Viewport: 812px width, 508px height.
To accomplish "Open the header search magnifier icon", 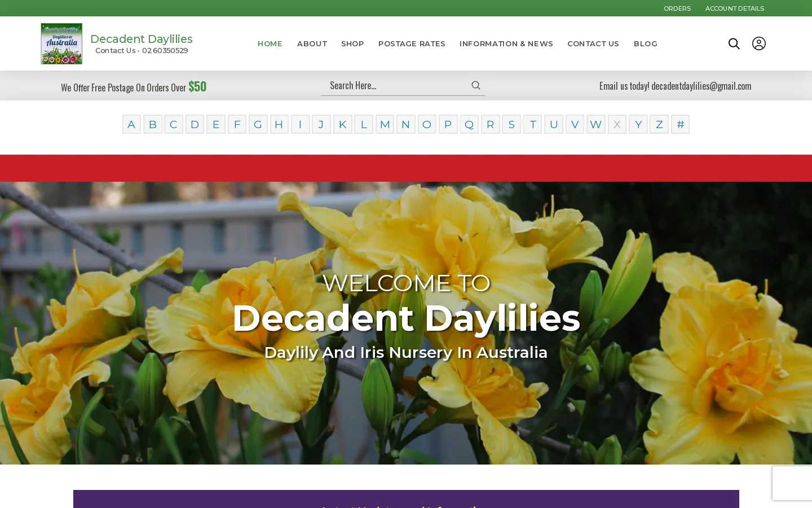I will pyautogui.click(x=734, y=43).
